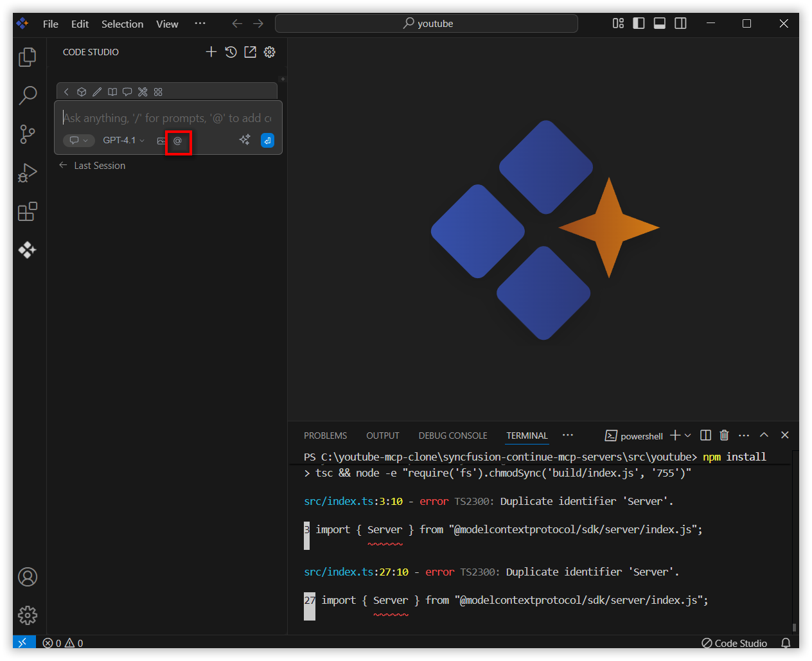
Task: Open notifications bell in status bar
Action: 786,643
